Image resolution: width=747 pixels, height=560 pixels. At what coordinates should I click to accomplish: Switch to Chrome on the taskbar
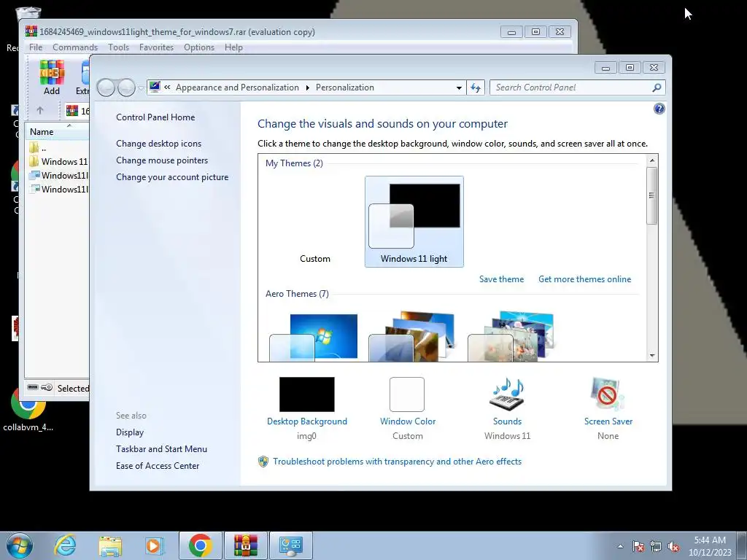[200, 545]
